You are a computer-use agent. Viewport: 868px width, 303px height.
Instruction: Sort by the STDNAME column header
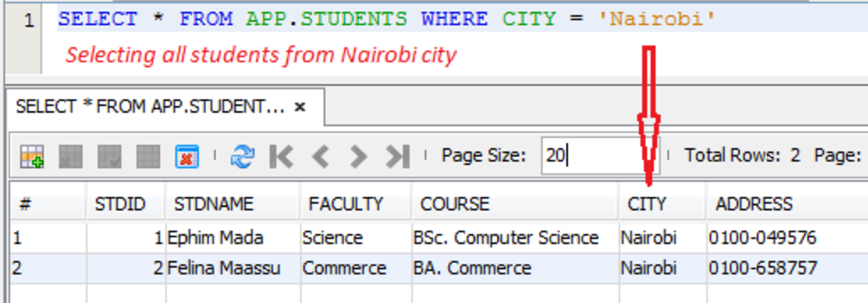pos(213,204)
